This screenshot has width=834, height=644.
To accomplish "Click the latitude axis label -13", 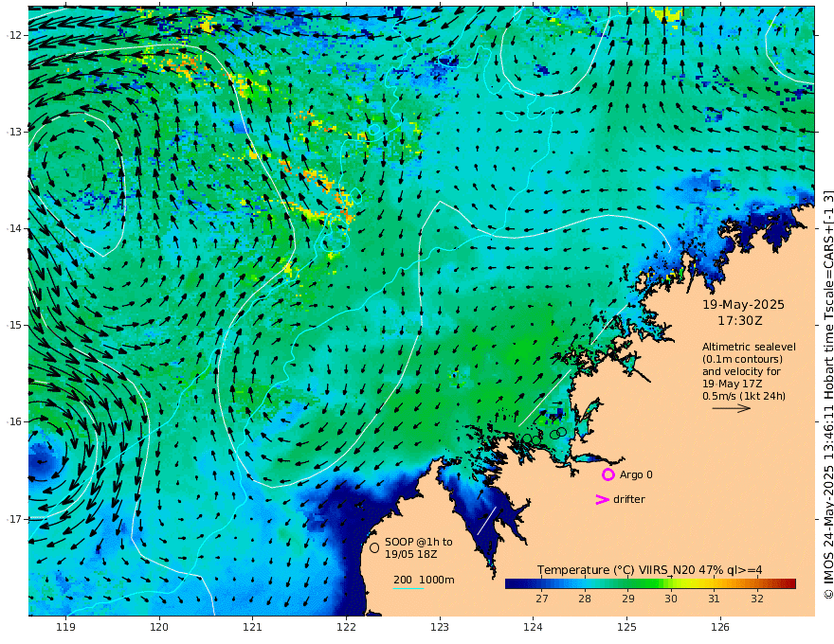I will 14,132.
